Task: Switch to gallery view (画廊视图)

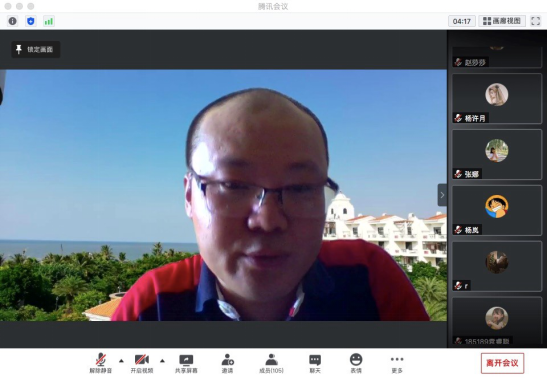Action: coord(502,21)
